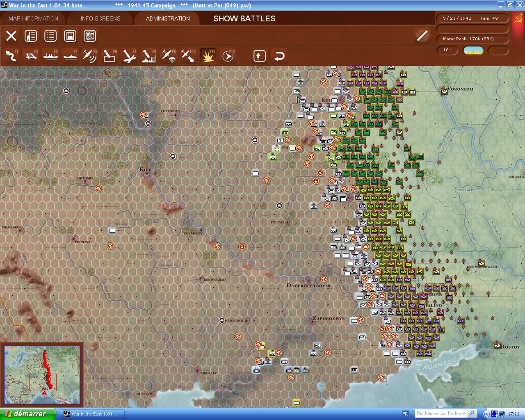Click the up-arrow box icon in toolbar
Viewport: 525px width, 420px height.
(x=259, y=56)
